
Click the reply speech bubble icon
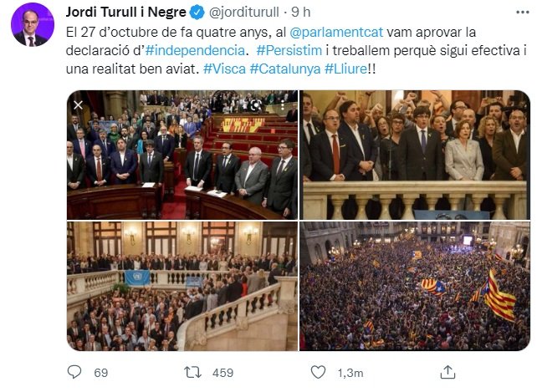coord(74,372)
